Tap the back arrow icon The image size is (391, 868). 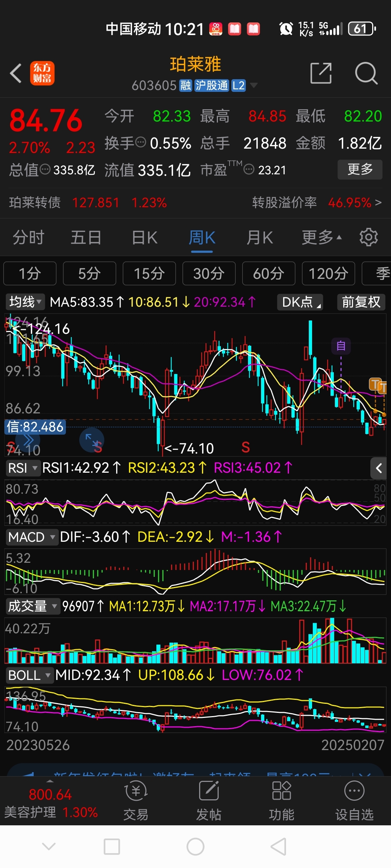click(16, 73)
